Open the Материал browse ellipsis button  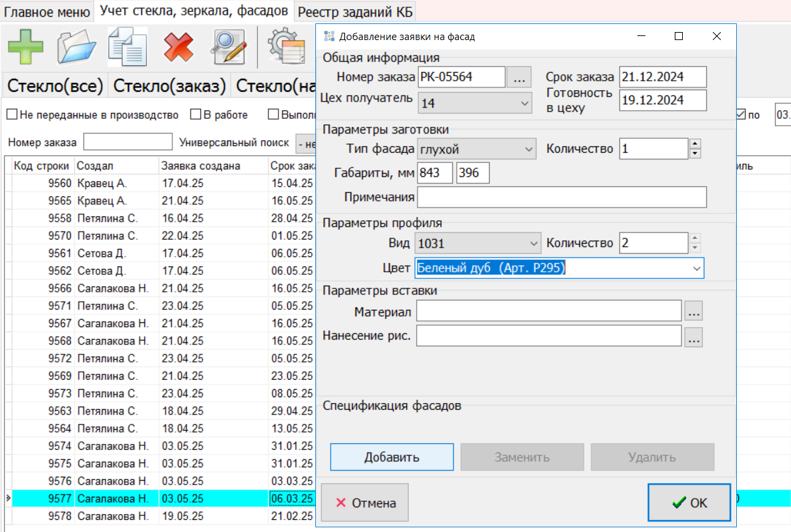(x=694, y=310)
